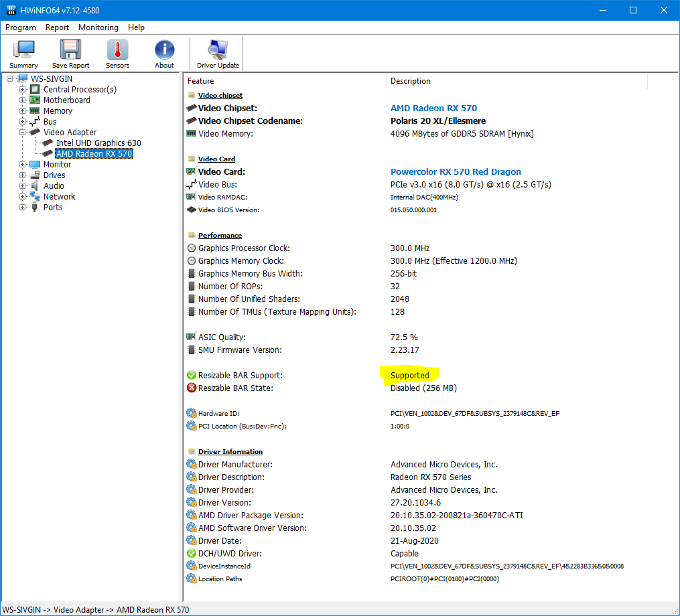Collapse the Video Adapter tree node
680x616 pixels.
pos(23,133)
